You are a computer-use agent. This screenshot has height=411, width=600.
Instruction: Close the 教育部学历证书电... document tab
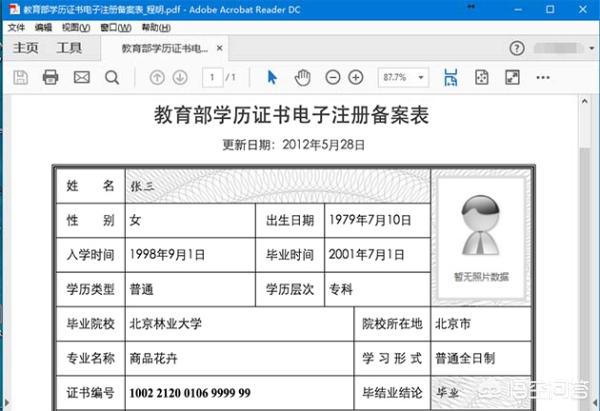click(219, 48)
